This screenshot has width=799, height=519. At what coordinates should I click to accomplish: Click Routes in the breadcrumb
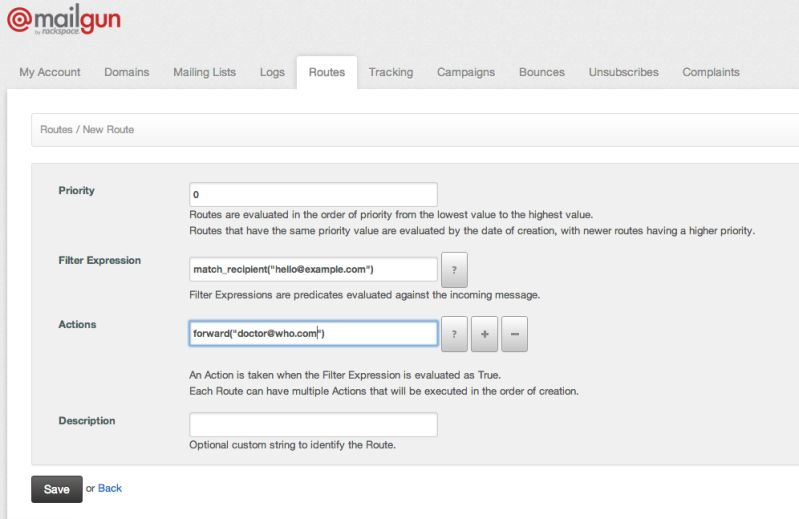click(56, 129)
